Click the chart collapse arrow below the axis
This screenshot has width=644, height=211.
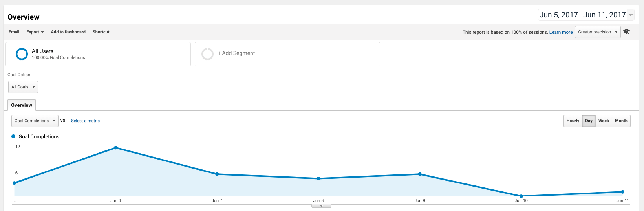pos(321,206)
